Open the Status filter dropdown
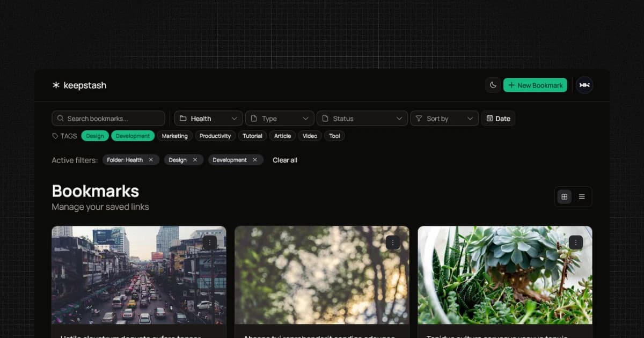The height and width of the screenshot is (338, 644). pyautogui.click(x=362, y=119)
